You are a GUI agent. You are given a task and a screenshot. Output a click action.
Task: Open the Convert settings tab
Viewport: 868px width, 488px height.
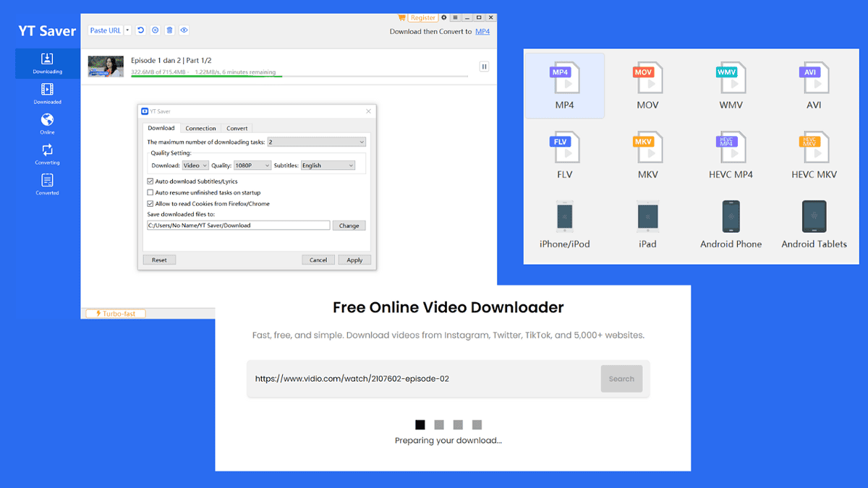(237, 128)
